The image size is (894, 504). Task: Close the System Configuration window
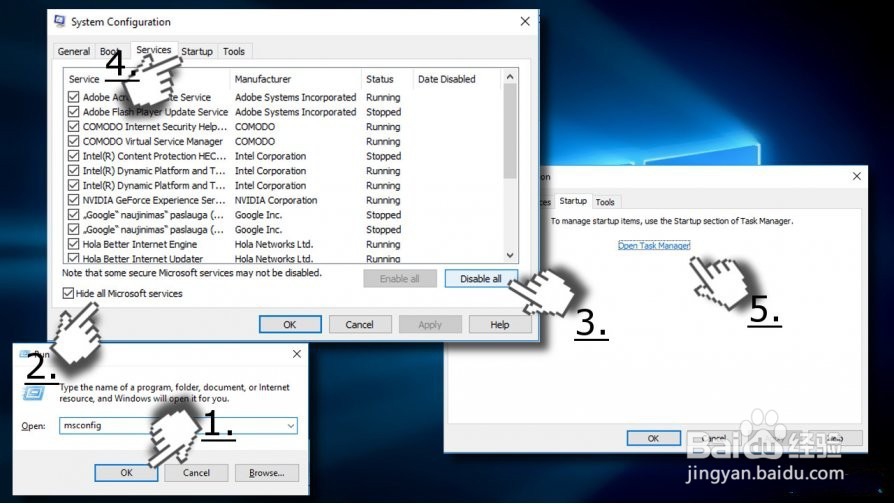point(525,21)
